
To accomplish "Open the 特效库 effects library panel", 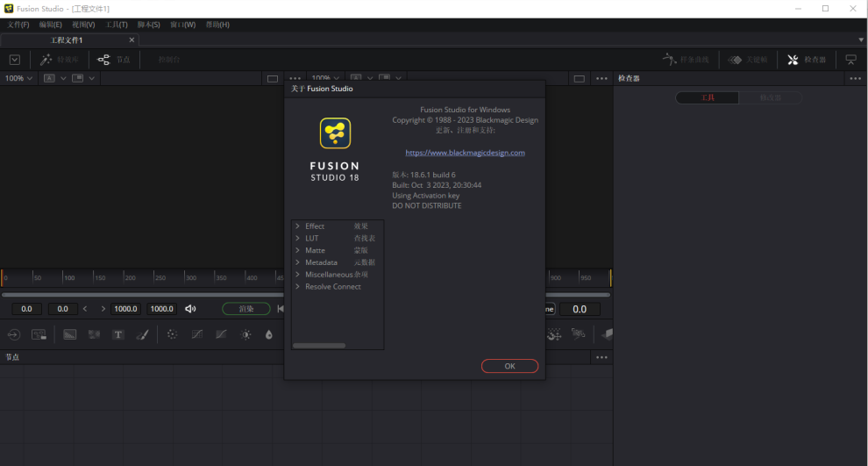I will pos(60,60).
